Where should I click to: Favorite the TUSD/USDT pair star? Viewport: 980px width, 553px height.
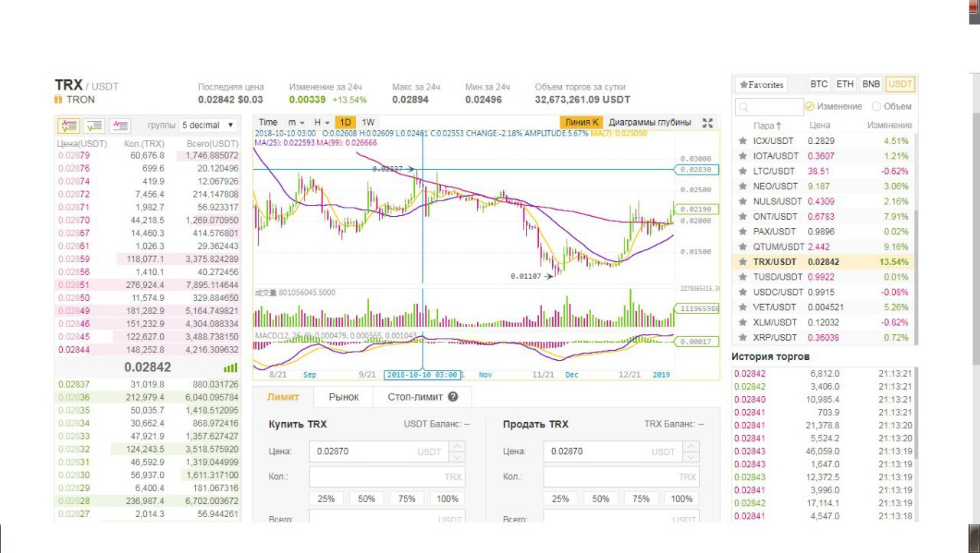pyautogui.click(x=742, y=276)
